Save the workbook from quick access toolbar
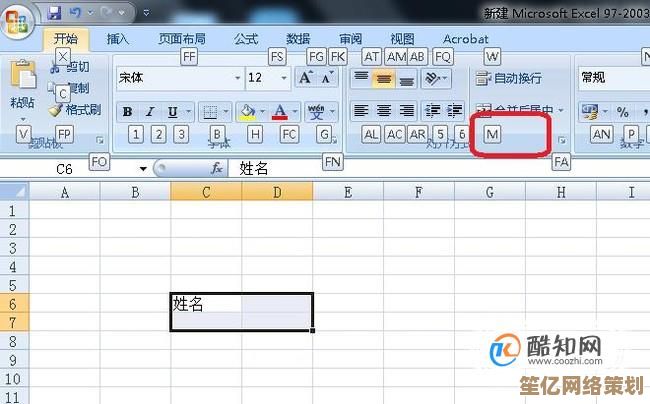The height and width of the screenshot is (404, 650). coord(54,13)
